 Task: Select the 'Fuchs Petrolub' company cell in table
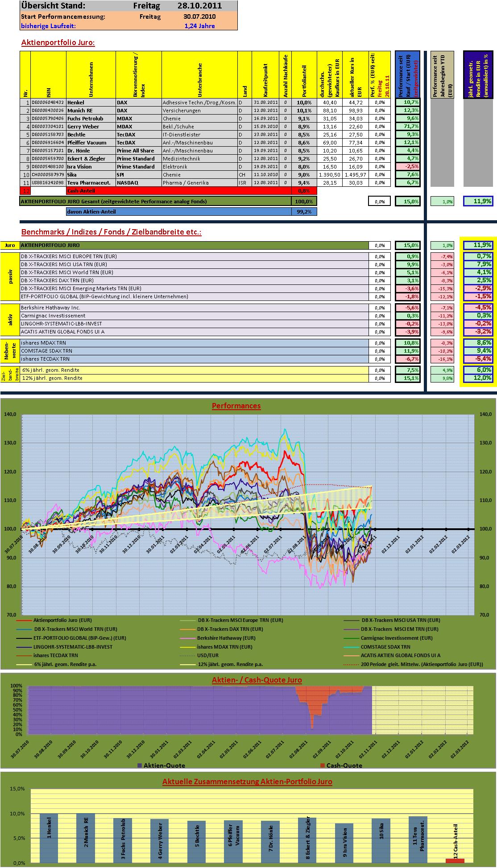91,119
